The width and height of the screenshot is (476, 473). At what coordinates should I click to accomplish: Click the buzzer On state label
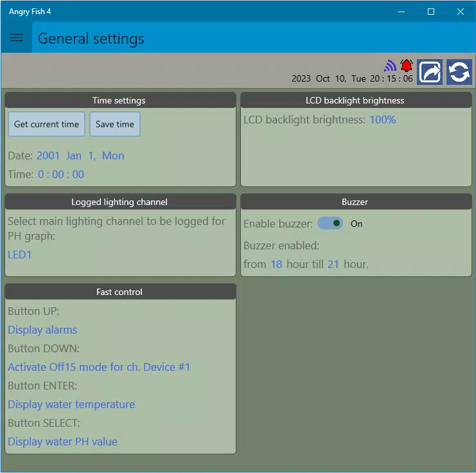(x=357, y=224)
